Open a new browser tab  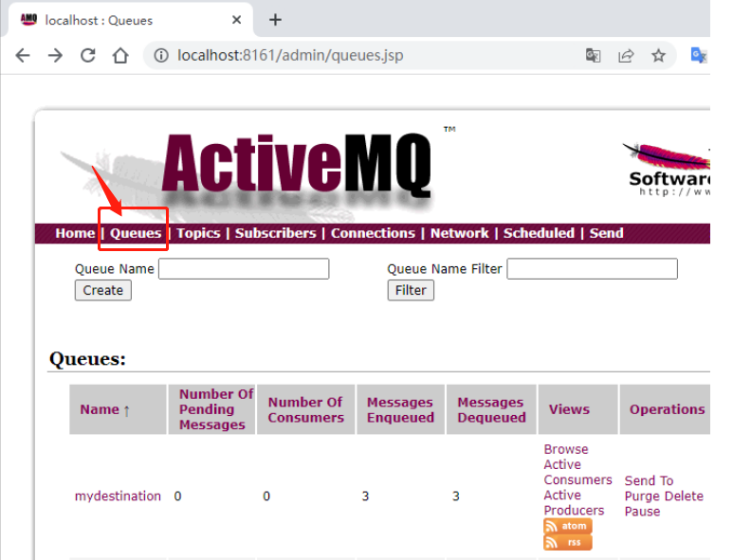(x=275, y=20)
